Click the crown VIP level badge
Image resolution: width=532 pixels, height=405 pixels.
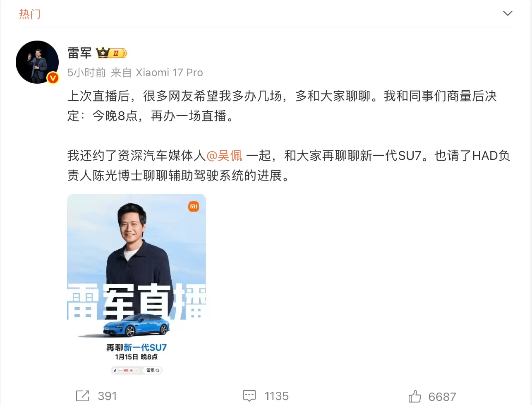(x=111, y=53)
